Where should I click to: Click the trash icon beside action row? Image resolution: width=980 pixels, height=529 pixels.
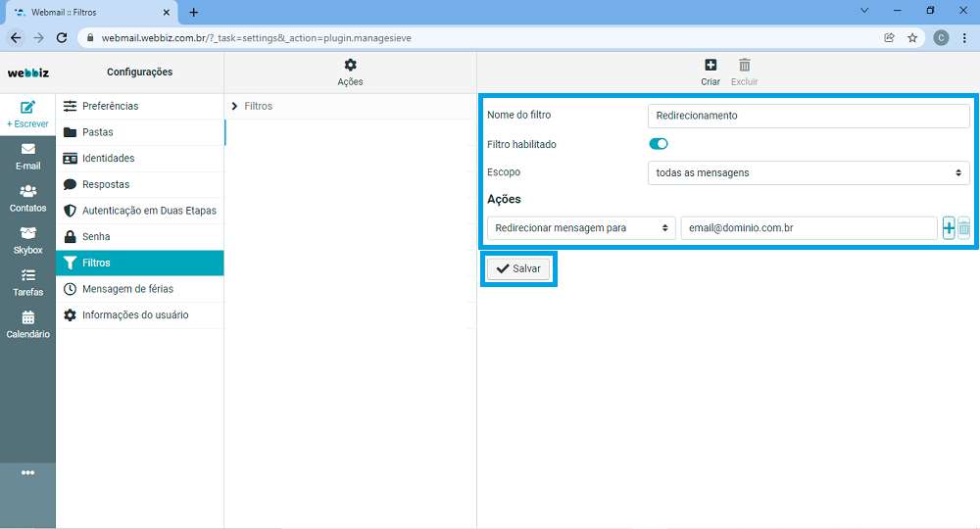pyautogui.click(x=963, y=228)
